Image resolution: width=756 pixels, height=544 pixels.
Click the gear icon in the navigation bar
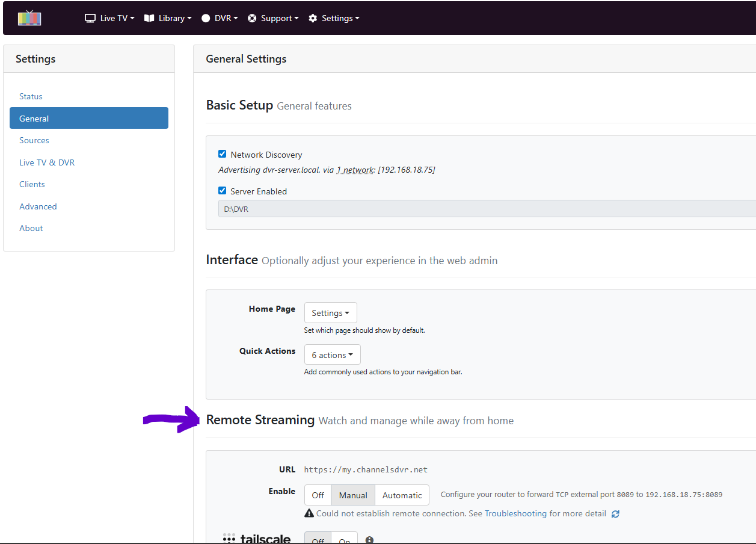click(313, 18)
